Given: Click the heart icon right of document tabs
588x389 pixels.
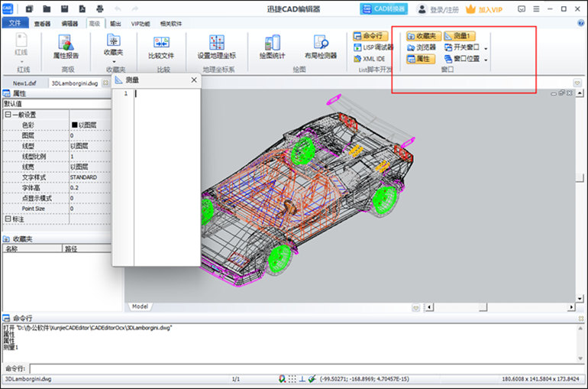Looking at the screenshot, I should (x=577, y=83).
